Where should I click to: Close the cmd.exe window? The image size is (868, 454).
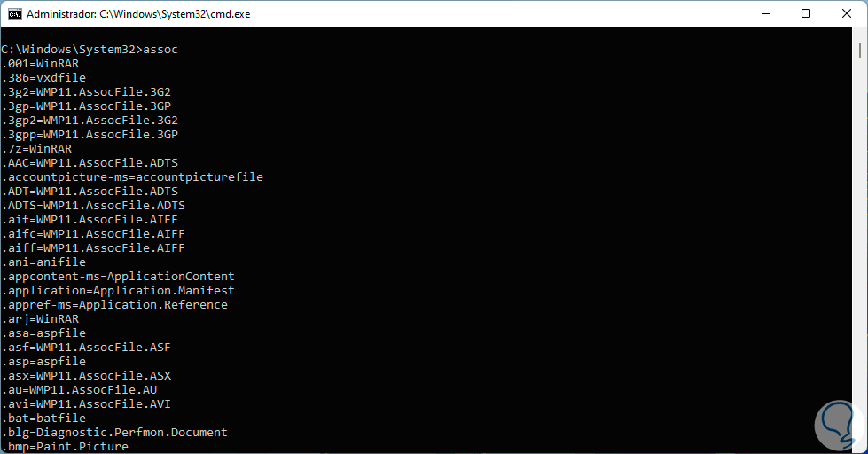tap(846, 14)
